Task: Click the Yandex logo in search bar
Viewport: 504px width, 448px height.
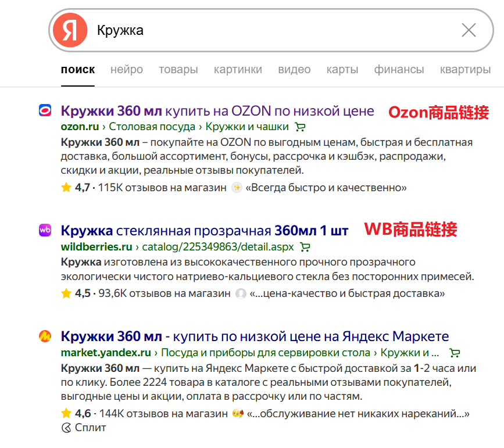Action: (x=70, y=30)
